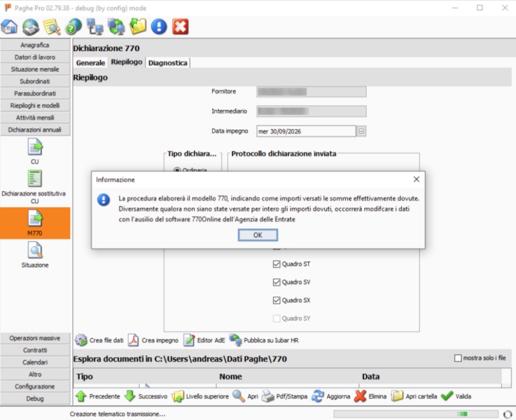
Task: Click Apri magnifier button in bottom bar
Action: click(x=245, y=396)
